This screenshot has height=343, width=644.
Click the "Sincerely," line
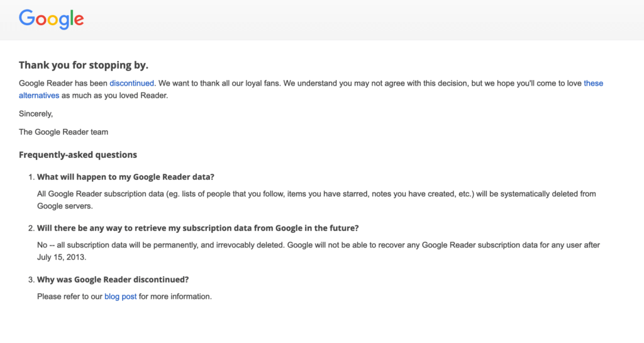(x=36, y=114)
